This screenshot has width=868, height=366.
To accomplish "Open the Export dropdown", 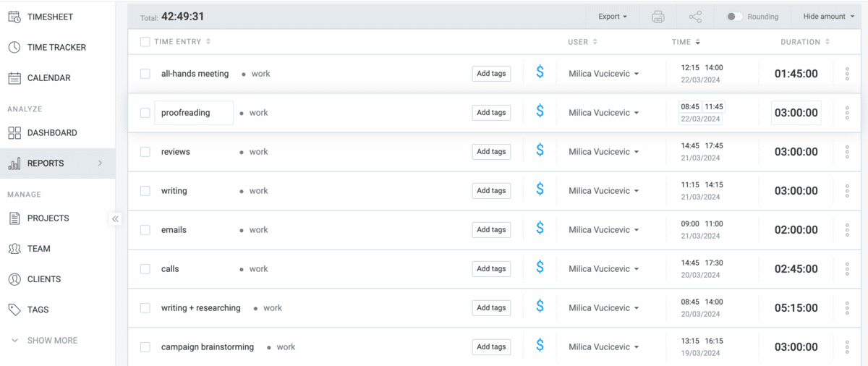I will [x=612, y=17].
